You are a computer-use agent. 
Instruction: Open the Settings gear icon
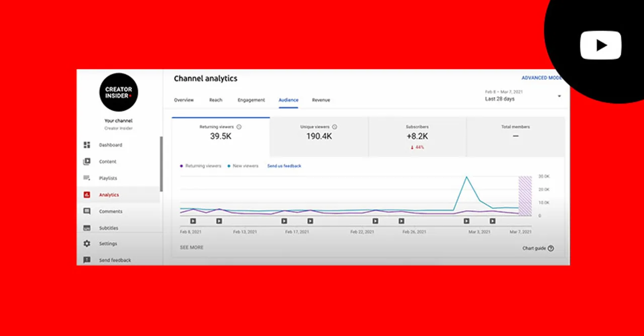tap(87, 243)
